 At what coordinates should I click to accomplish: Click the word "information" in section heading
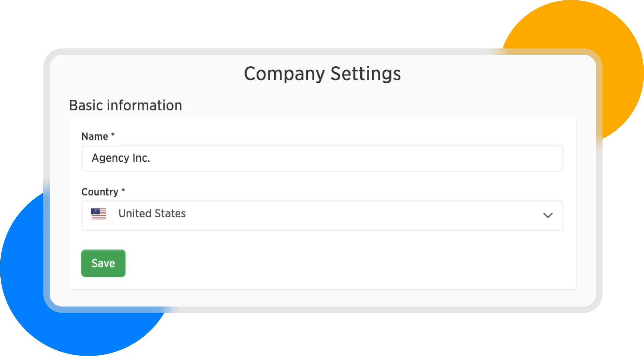[144, 105]
